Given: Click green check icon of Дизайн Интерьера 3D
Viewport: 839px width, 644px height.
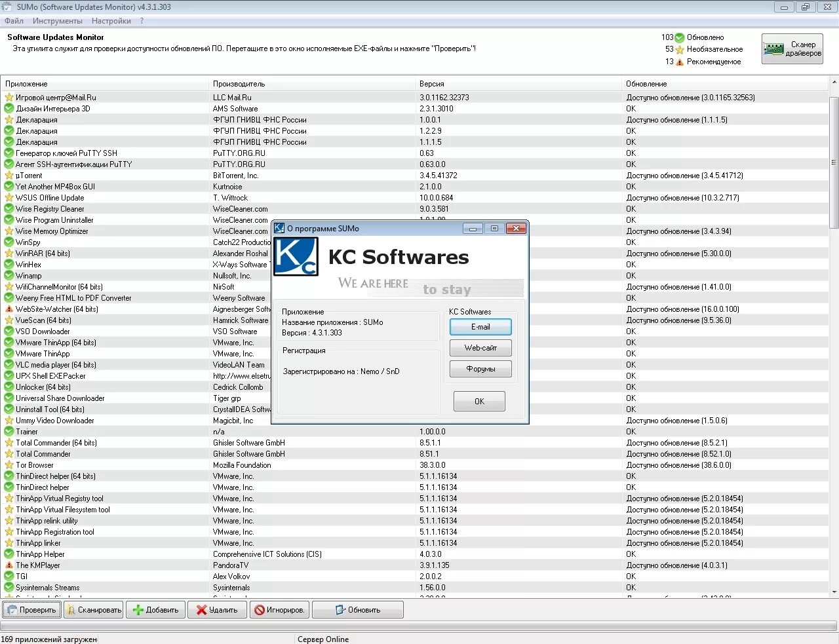Looking at the screenshot, I should tap(9, 109).
